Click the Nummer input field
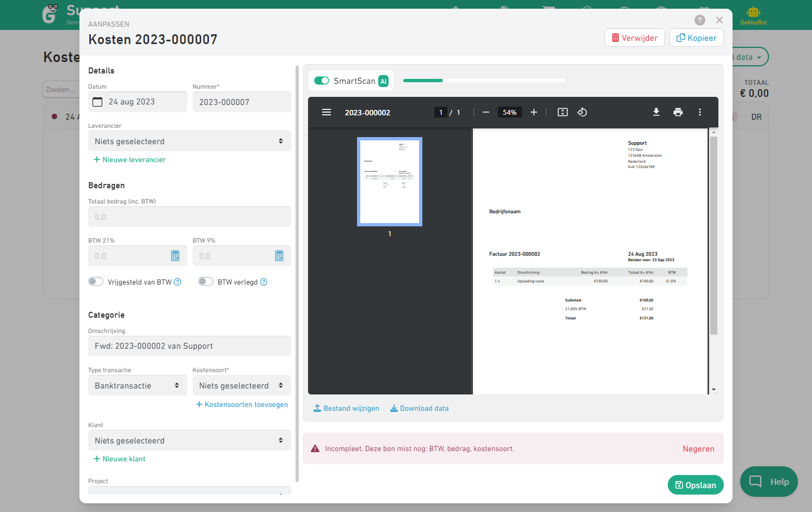This screenshot has height=512, width=812. point(242,102)
